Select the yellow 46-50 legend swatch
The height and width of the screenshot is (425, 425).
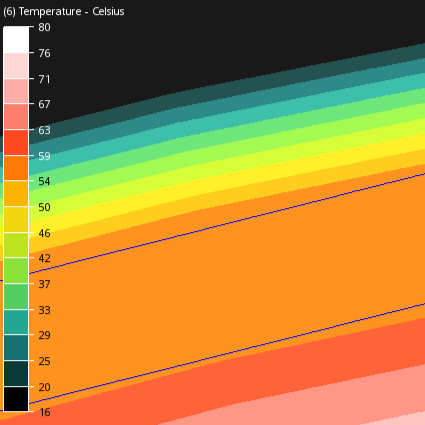[16, 219]
